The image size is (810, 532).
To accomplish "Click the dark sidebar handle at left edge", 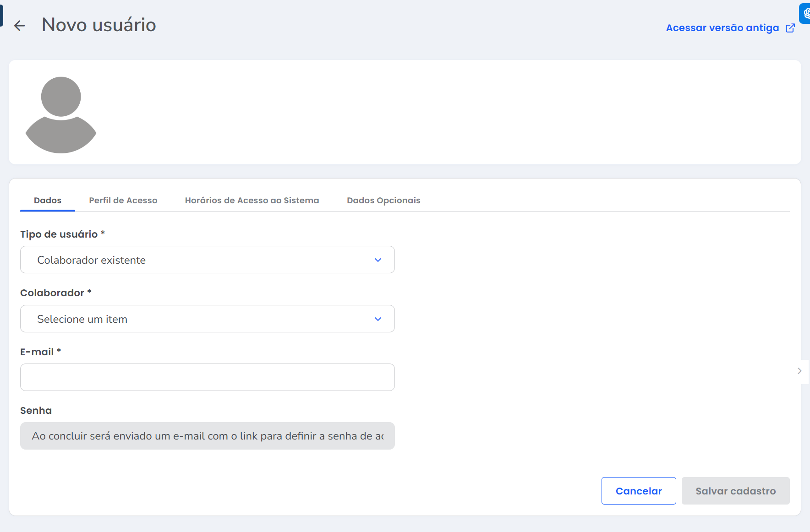I will pos(1,15).
